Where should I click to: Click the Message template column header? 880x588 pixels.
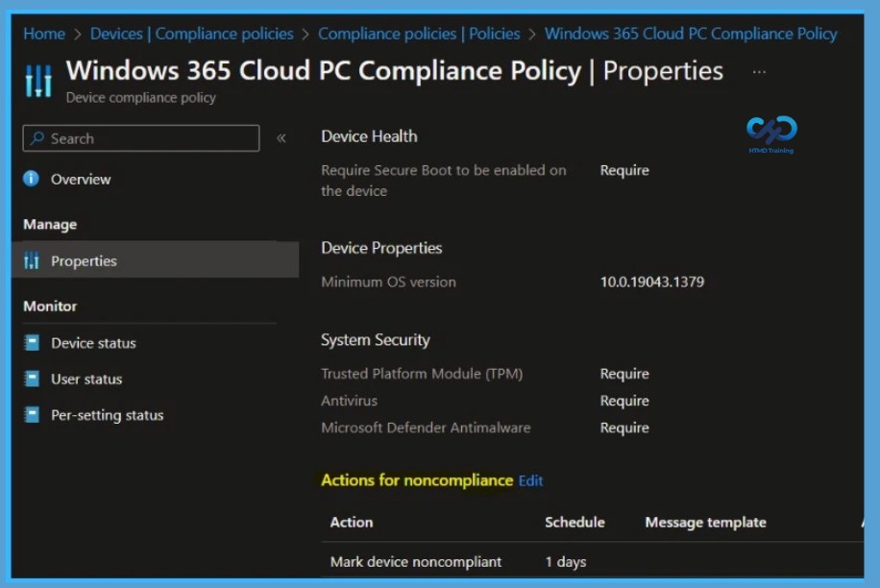705,523
